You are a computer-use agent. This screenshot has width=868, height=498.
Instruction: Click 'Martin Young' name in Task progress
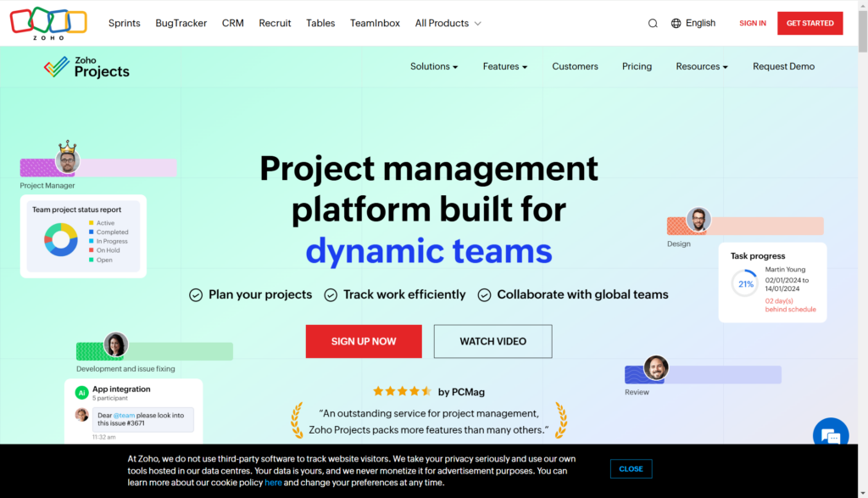[x=785, y=269]
